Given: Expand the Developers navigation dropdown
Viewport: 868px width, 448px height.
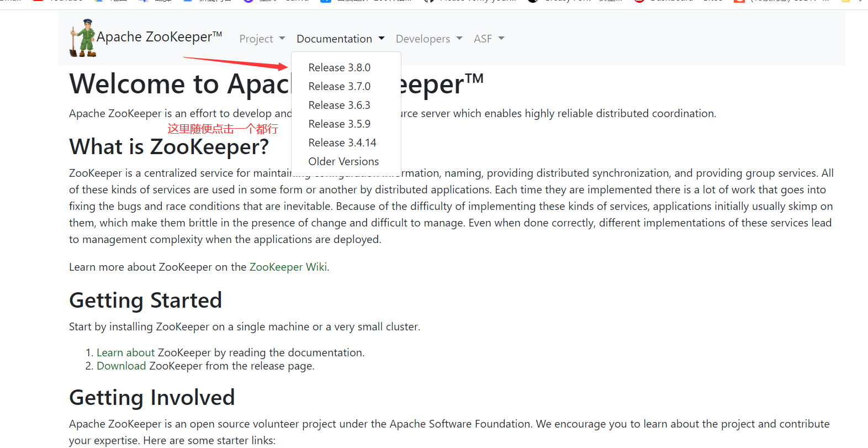Looking at the screenshot, I should click(x=429, y=39).
